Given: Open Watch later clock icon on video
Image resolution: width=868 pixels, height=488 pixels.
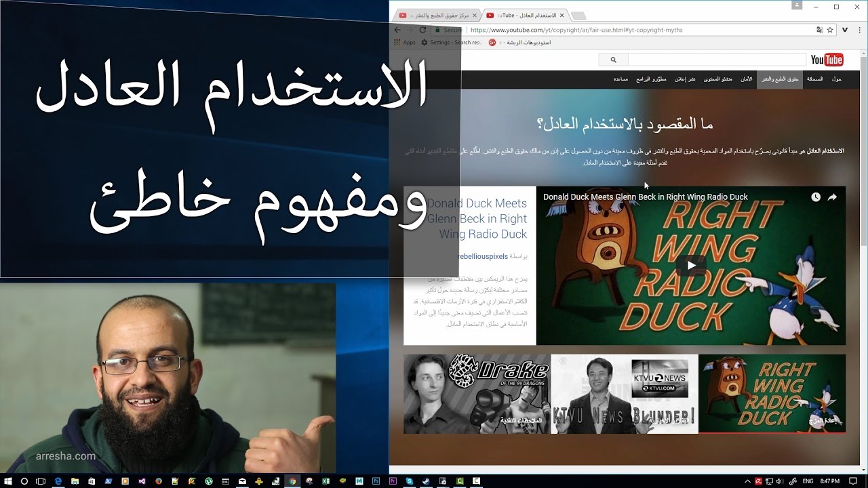Looking at the screenshot, I should click(x=816, y=197).
